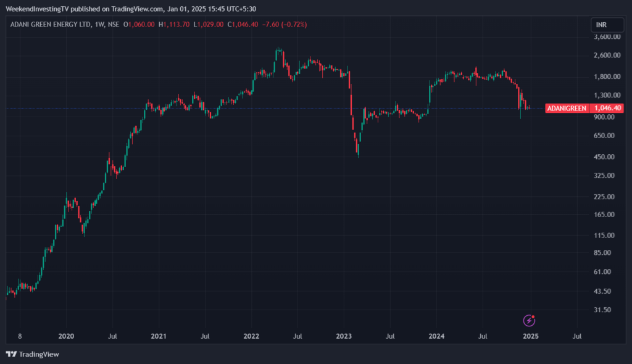The height and width of the screenshot is (364, 632).
Task: Click the 2022 time axis label
Action: [x=251, y=336]
